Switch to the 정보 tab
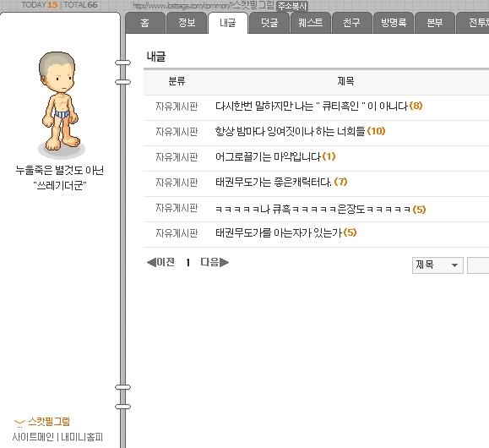Image resolution: width=489 pixels, height=448 pixels. pos(187,23)
